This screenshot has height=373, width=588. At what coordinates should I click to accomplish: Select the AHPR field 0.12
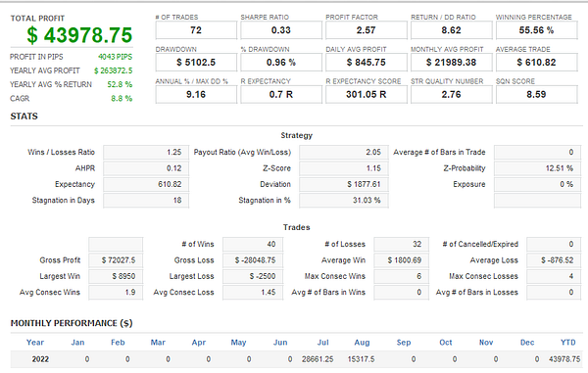pos(146,168)
